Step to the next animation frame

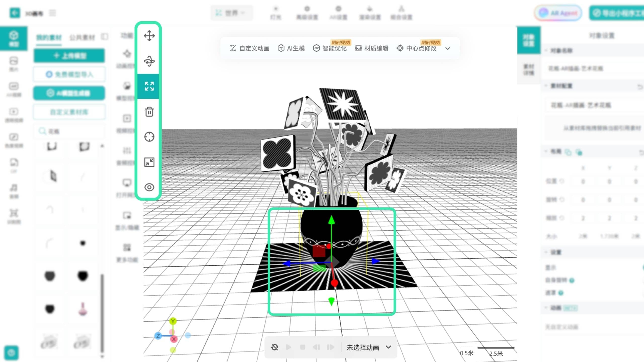(330, 347)
